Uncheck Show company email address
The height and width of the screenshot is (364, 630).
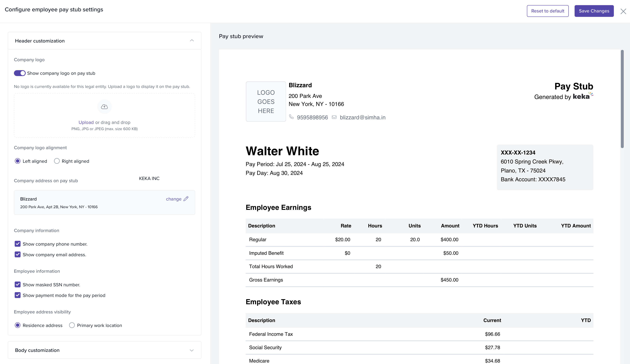click(x=17, y=254)
